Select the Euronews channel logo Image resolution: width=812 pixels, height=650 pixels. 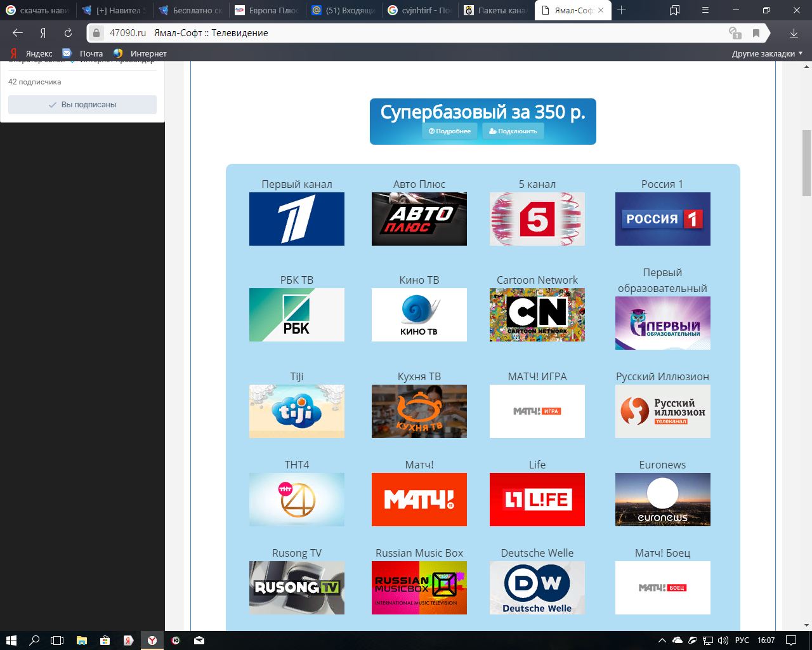click(663, 500)
